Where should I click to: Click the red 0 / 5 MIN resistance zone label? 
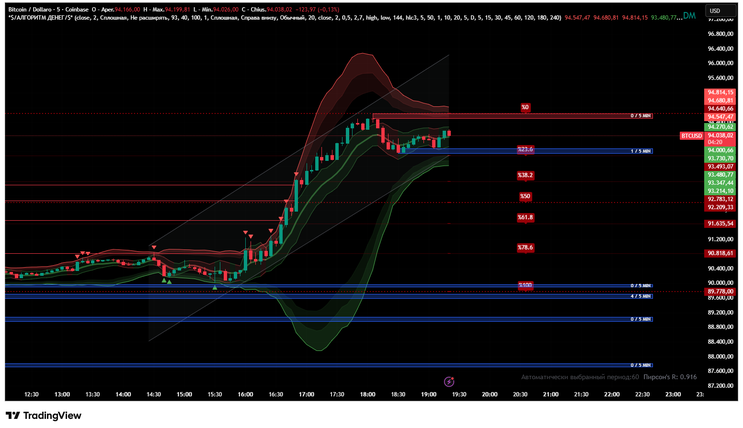coord(641,116)
